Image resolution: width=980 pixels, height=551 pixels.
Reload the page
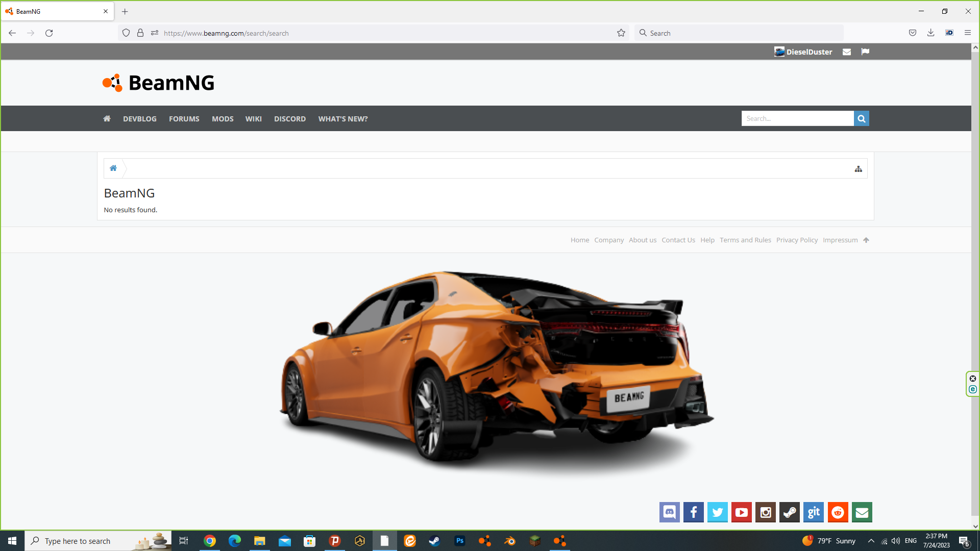tap(49, 33)
